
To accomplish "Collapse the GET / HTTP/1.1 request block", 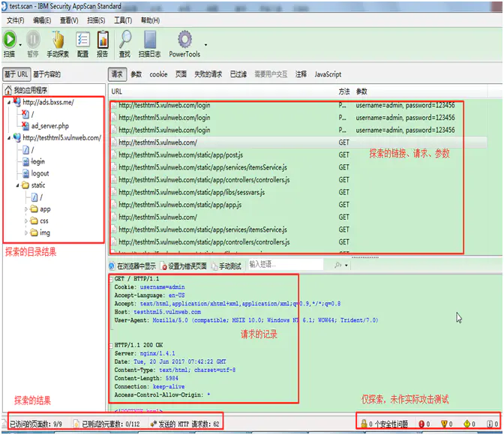I will (111, 279).
